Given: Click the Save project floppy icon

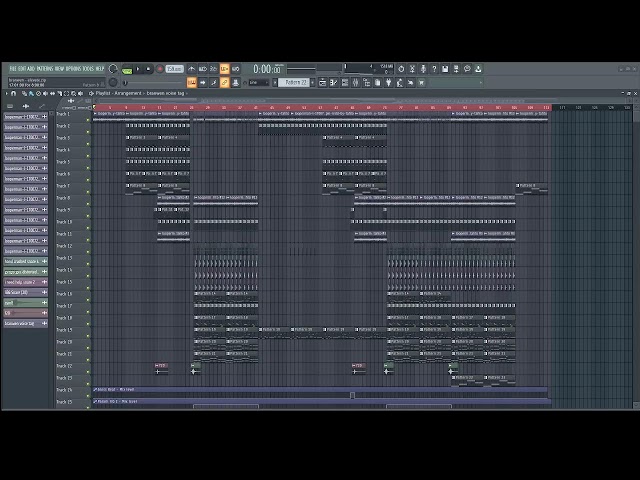Looking at the screenshot, I should coord(445,69).
